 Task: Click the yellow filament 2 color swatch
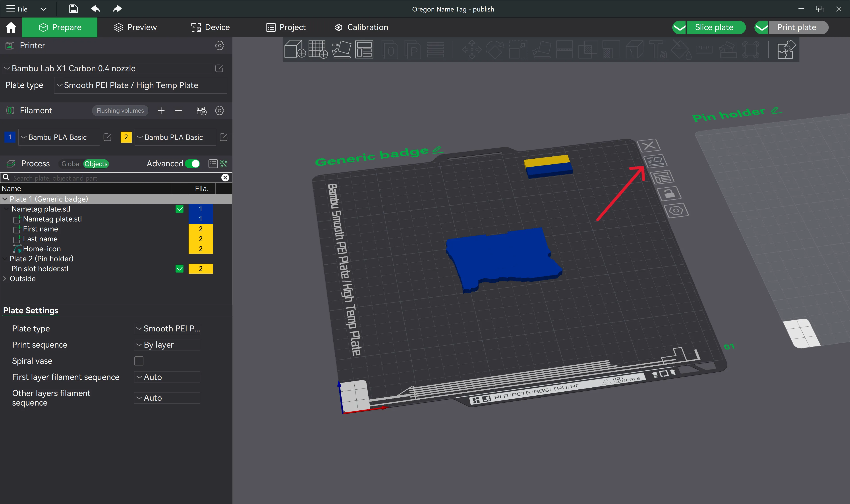126,137
